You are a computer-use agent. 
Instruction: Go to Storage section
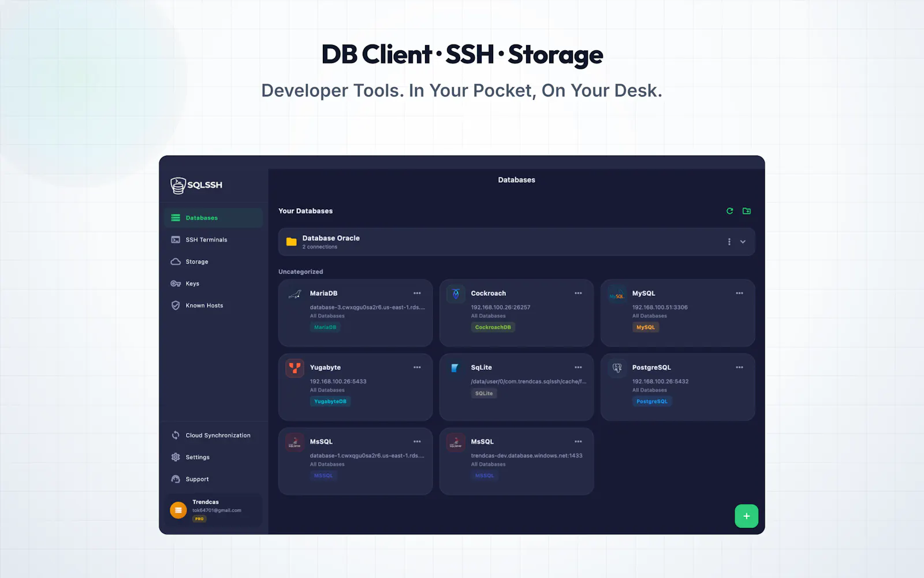(213, 262)
